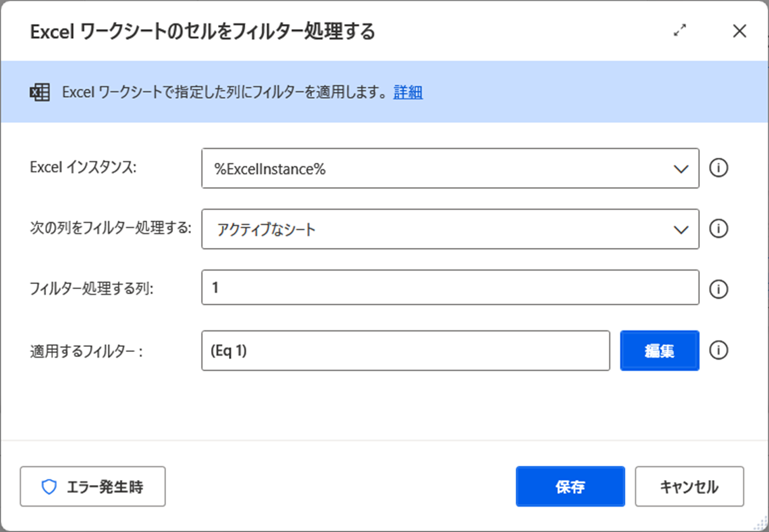This screenshot has width=769, height=532.
Task: Click the Excel worksheet action icon in banner
Action: pos(38,92)
